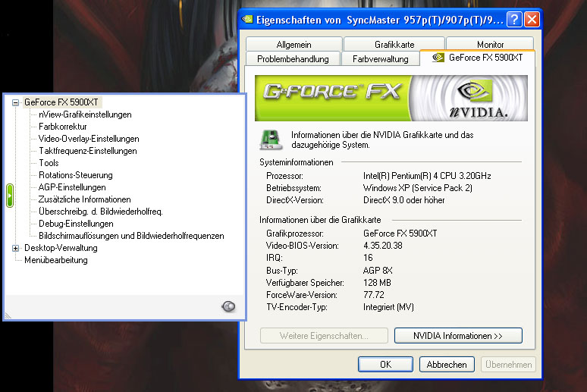The width and height of the screenshot is (587, 392).
Task: Confirm with the OK button
Action: 385,365
